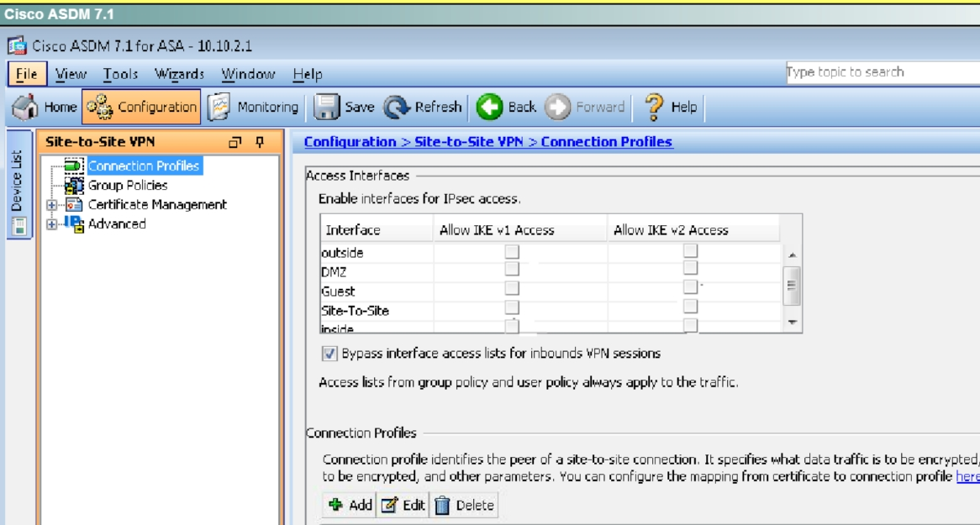Select the 'Guest' interface row name
Viewport: 980px width, 525px height.
point(338,291)
